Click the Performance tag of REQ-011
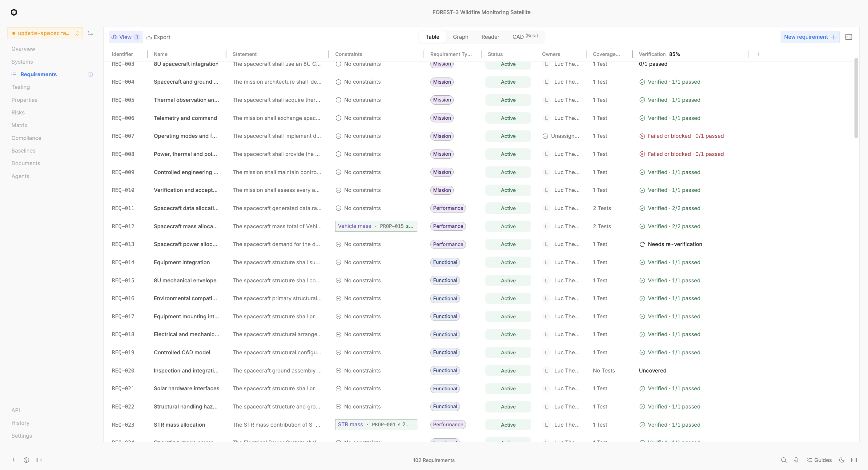Image resolution: width=868 pixels, height=470 pixels. [448, 208]
